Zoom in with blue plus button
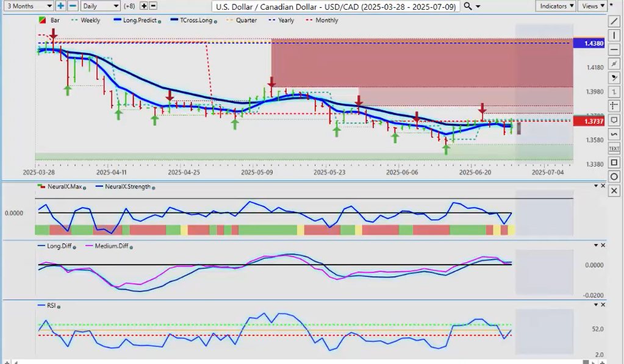Image resolution: width=624 pixels, height=364 pixels. 61,6
